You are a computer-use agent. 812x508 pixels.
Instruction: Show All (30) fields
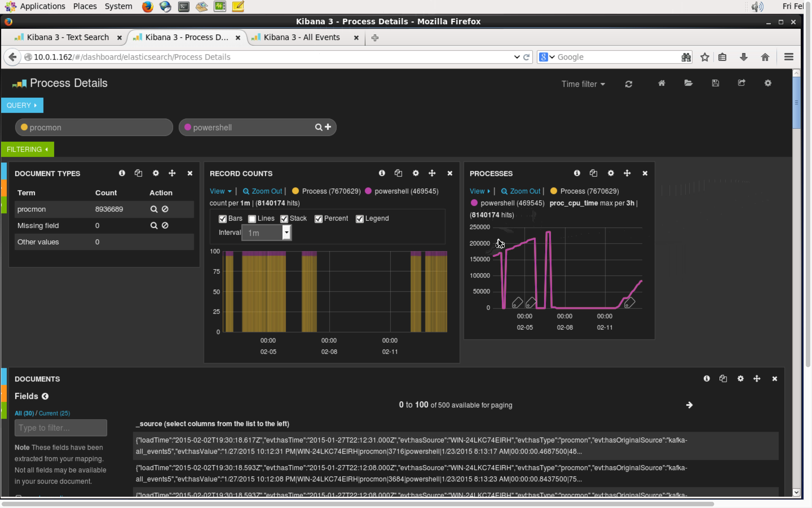[x=24, y=413]
